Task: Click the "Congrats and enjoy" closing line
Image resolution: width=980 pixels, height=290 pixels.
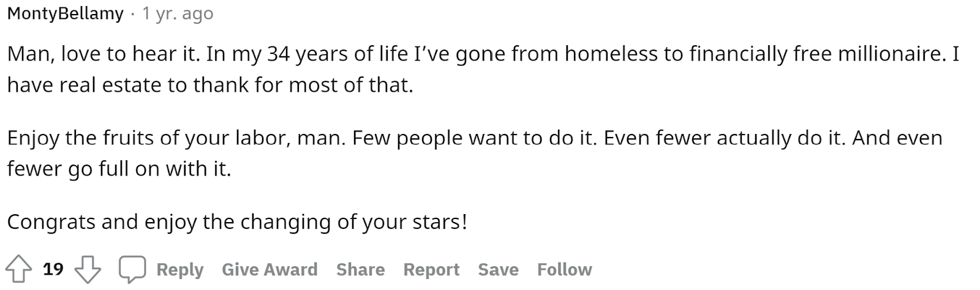Action: coord(237,221)
